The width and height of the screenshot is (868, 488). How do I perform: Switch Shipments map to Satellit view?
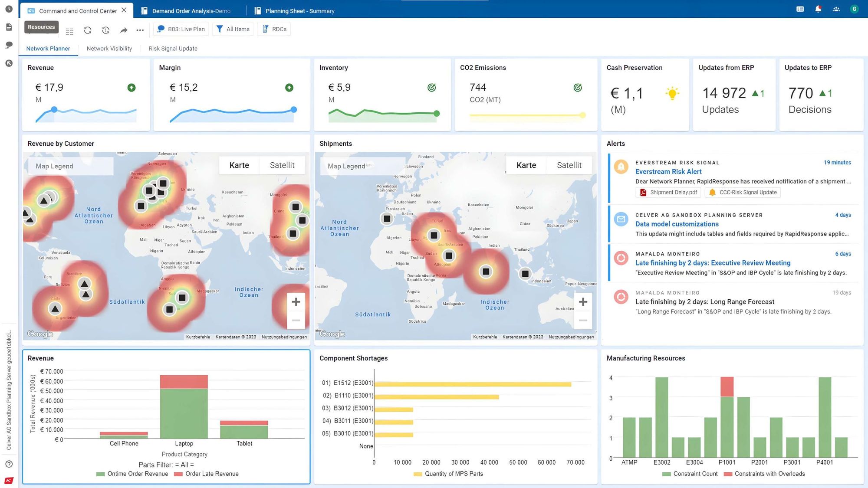[x=569, y=165]
